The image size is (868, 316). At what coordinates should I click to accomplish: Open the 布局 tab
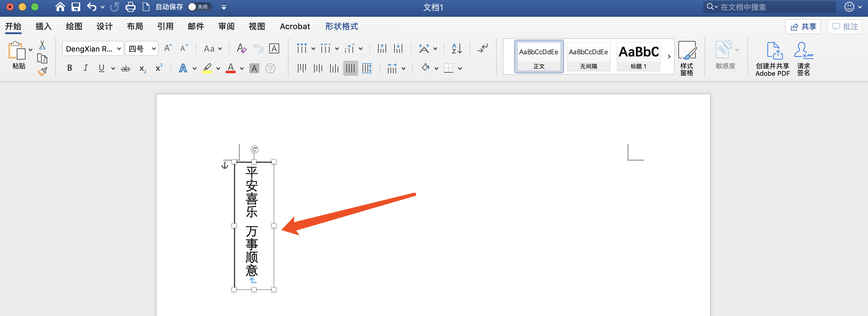(x=135, y=26)
